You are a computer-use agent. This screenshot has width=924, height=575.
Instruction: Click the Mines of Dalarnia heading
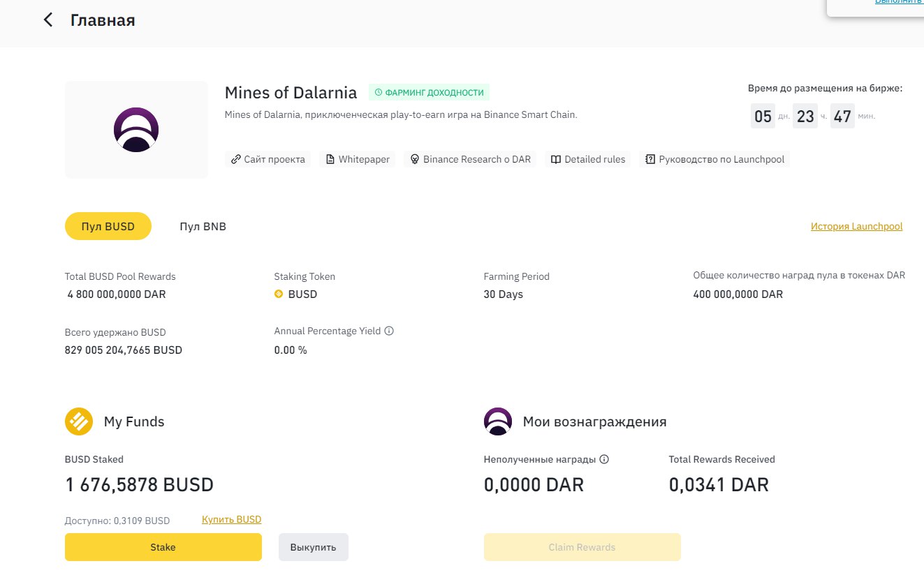pyautogui.click(x=291, y=92)
